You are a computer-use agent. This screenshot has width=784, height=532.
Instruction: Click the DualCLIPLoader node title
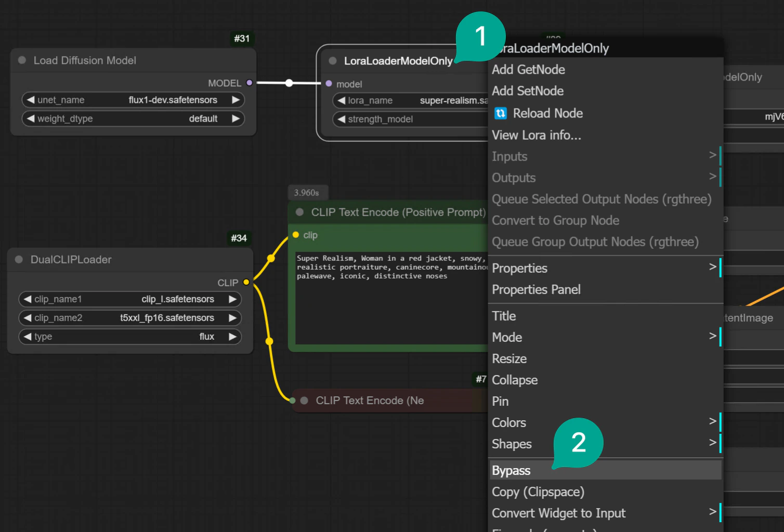tap(71, 259)
